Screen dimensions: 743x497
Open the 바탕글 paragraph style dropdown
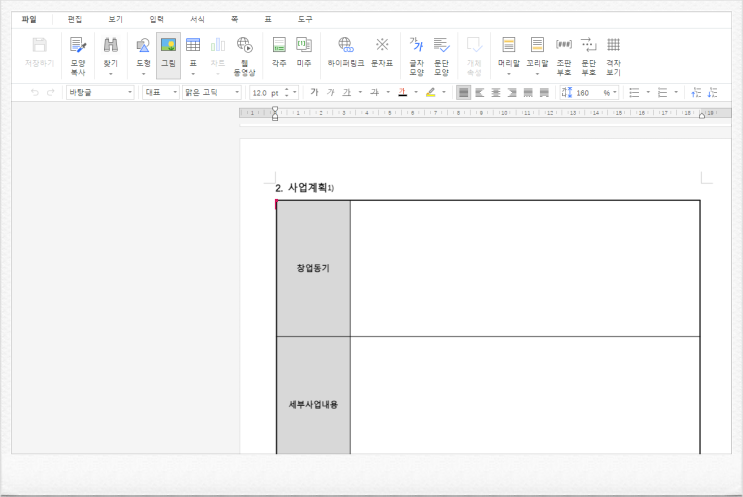130,92
